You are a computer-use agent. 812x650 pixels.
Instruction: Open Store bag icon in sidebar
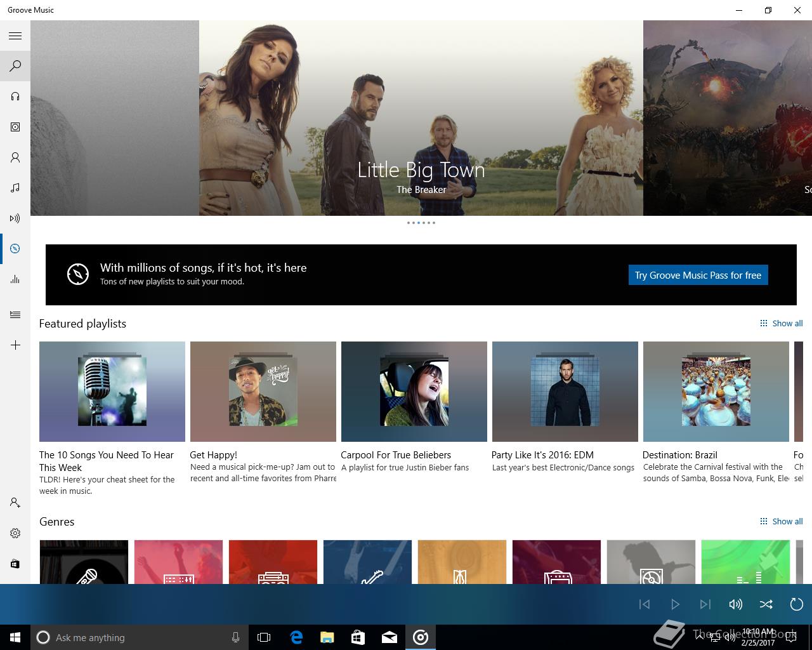pos(15,564)
